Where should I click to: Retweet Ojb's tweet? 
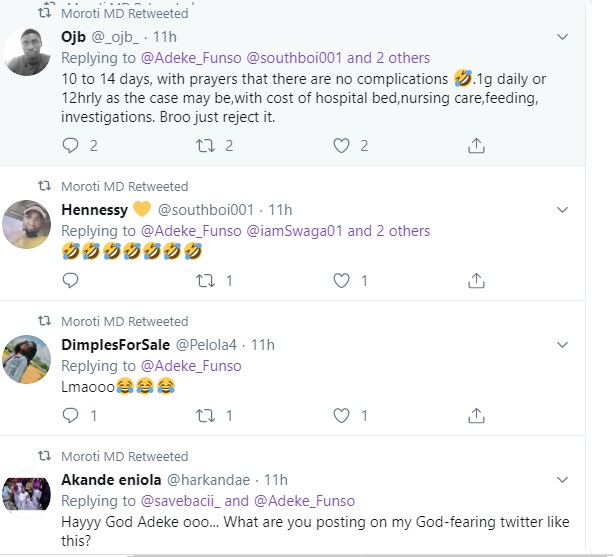point(205,146)
